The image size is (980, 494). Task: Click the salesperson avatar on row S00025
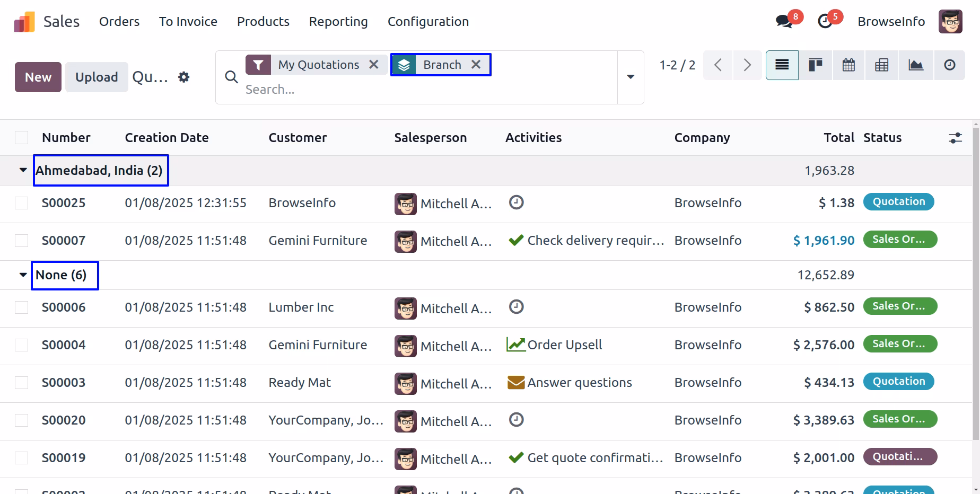[406, 204]
